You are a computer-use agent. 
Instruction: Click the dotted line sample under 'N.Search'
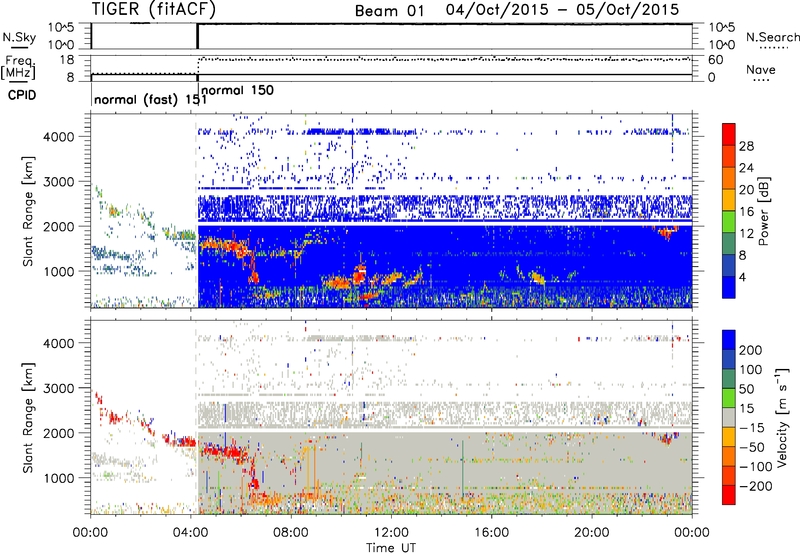773,48
